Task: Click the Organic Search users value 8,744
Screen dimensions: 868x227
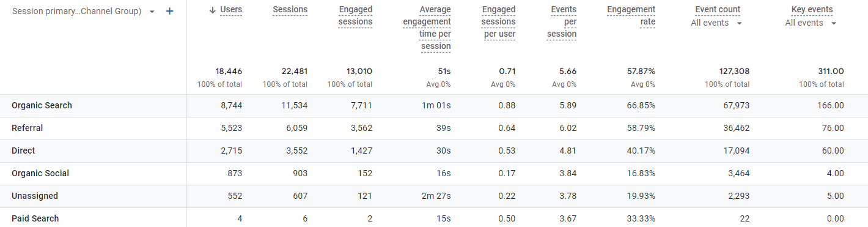Action: tap(231, 106)
